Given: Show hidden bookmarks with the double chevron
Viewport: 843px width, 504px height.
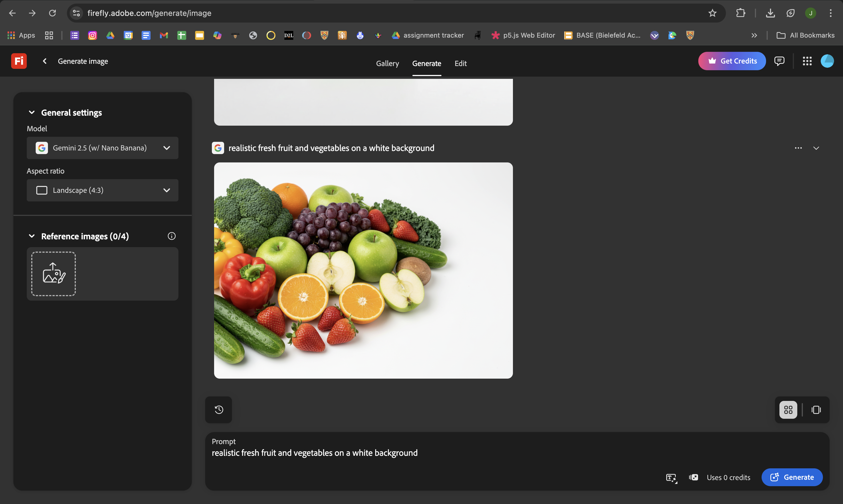Looking at the screenshot, I should 754,35.
